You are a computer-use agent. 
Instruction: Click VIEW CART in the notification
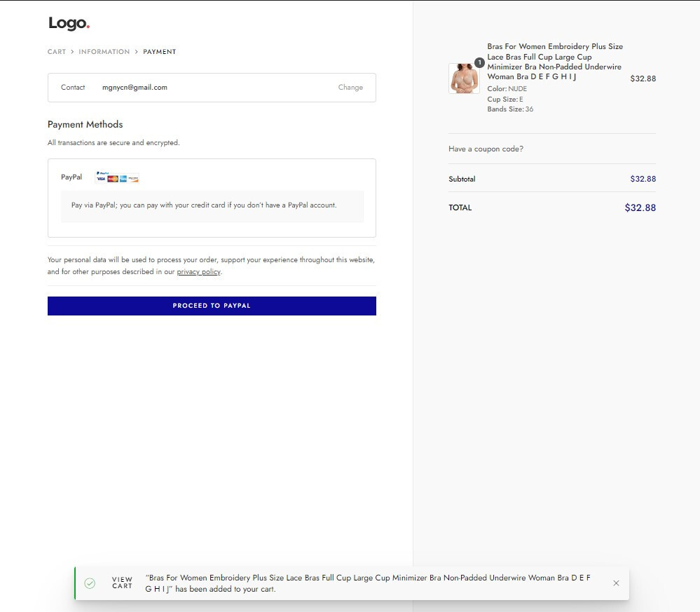point(122,583)
